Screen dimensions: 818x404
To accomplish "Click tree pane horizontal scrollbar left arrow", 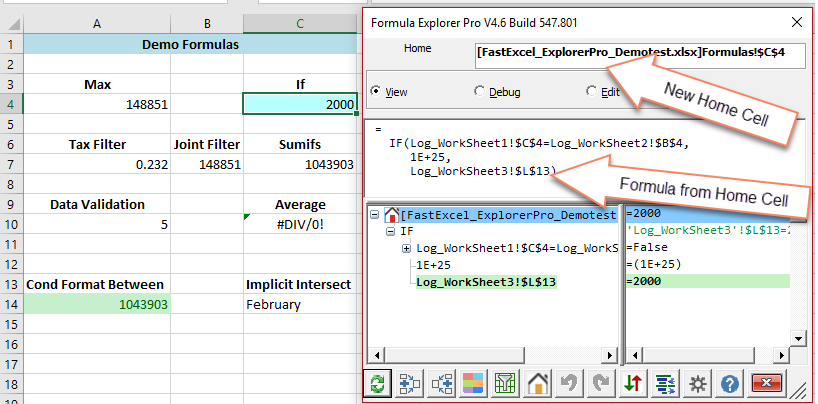I will [x=376, y=355].
